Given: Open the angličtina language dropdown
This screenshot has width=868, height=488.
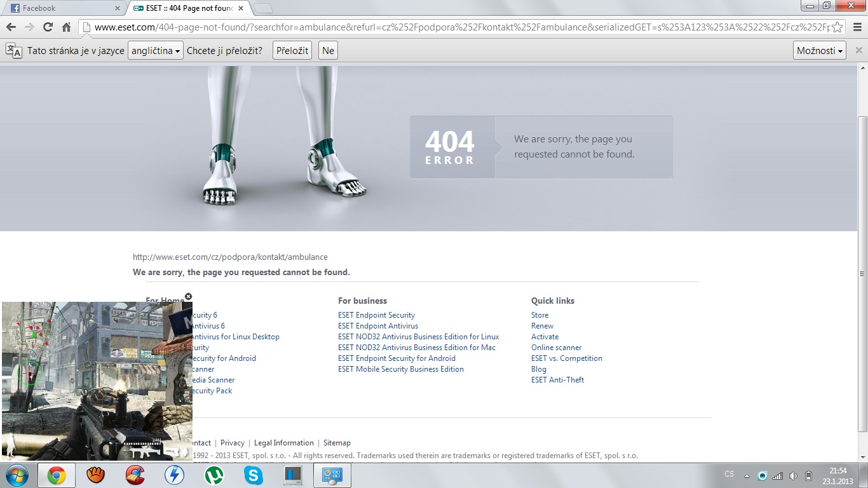Looking at the screenshot, I should (x=156, y=51).
